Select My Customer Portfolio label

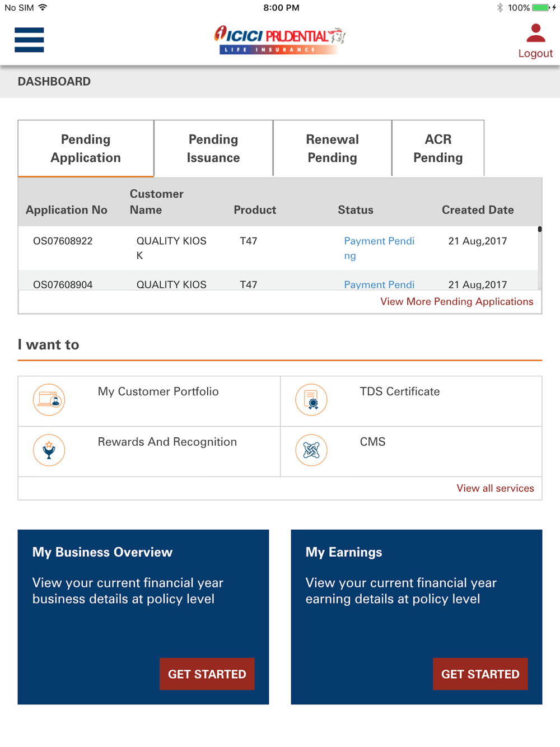[x=158, y=391]
